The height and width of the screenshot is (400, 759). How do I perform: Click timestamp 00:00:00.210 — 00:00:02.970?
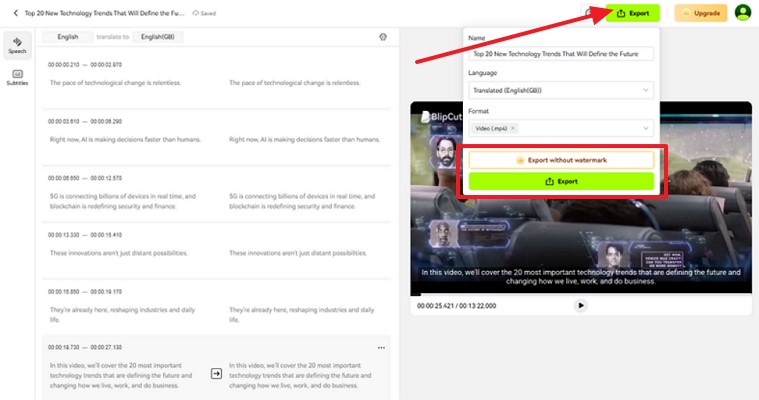(85, 64)
